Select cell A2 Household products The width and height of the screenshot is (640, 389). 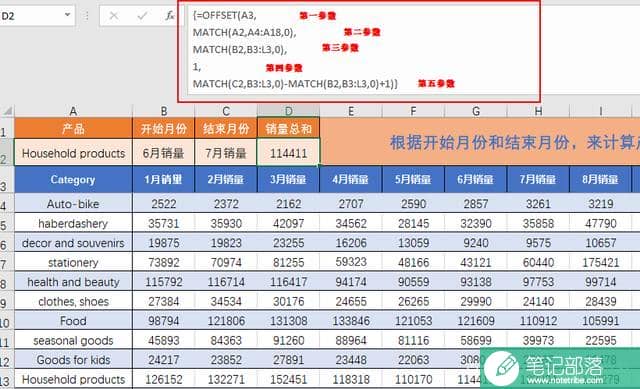click(x=73, y=153)
